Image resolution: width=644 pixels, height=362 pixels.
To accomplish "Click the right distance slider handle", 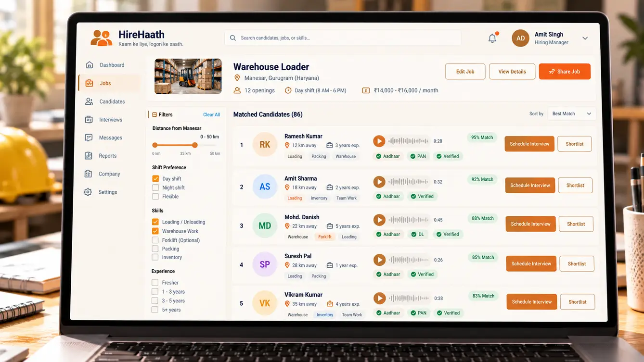I will tap(194, 145).
